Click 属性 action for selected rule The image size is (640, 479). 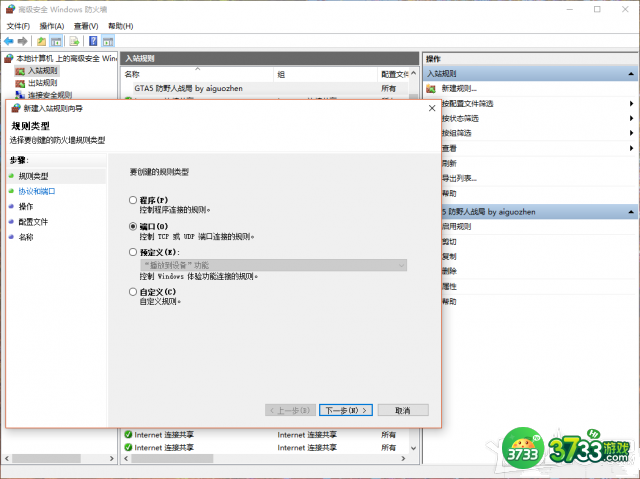pyautogui.click(x=449, y=286)
